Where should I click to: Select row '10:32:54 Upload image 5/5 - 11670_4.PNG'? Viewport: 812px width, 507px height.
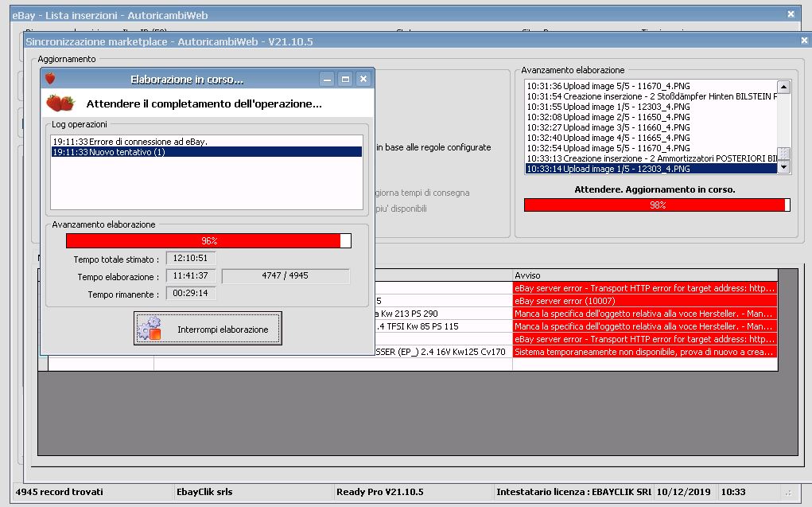(651, 148)
